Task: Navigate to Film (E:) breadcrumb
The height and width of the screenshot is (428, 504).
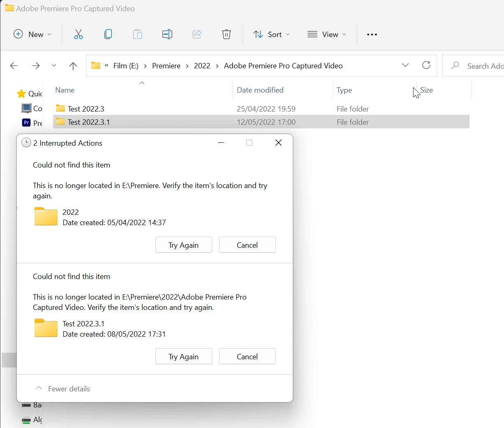Action: coord(126,66)
